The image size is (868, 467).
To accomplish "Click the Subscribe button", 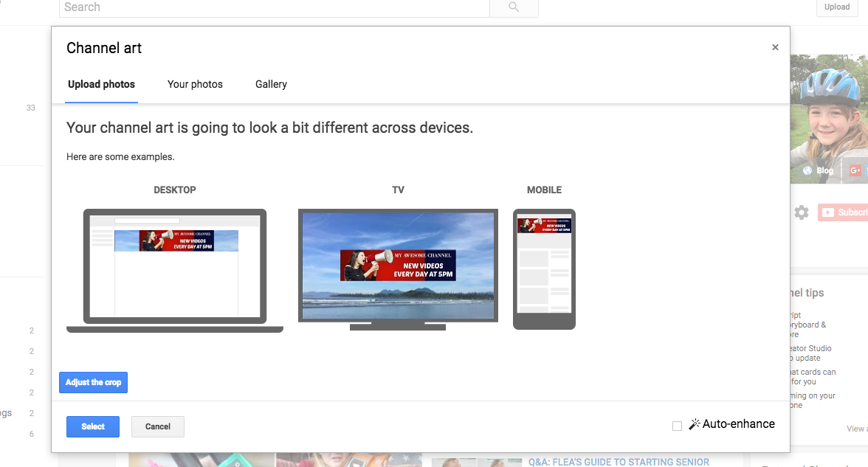I will [847, 212].
